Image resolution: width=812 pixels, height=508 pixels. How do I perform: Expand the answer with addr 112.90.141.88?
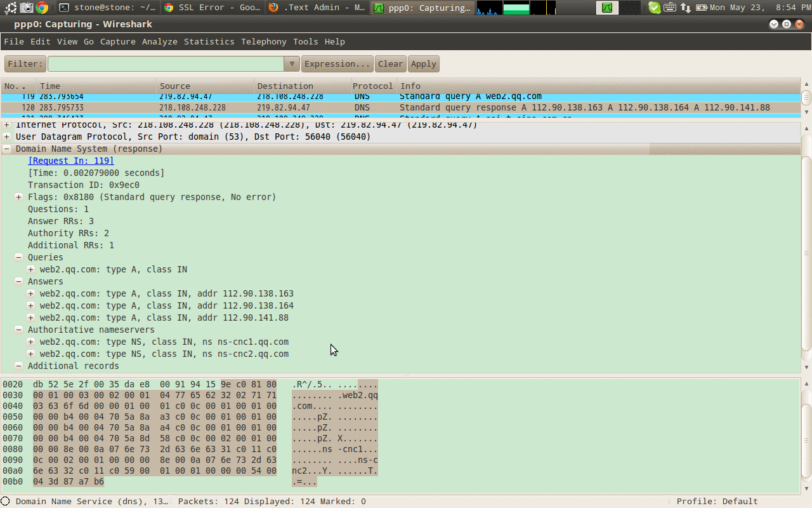[x=31, y=317]
